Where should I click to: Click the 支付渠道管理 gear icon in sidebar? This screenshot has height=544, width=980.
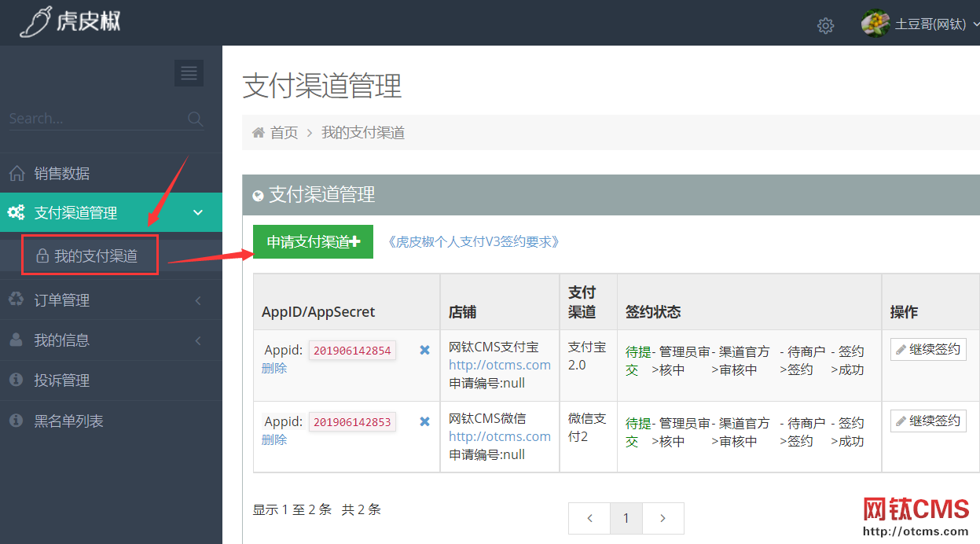coord(17,212)
